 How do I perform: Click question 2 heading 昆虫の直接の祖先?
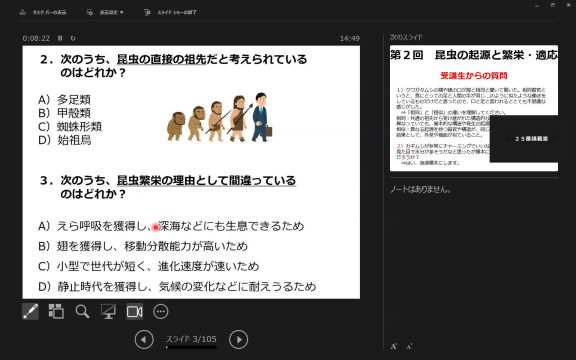click(161, 59)
